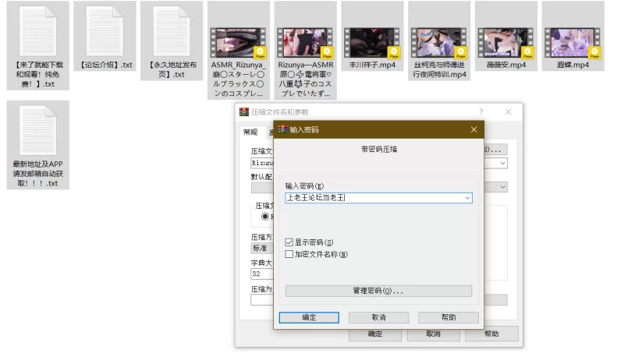Uncheck the 显示密码 checkbox

coord(289,242)
